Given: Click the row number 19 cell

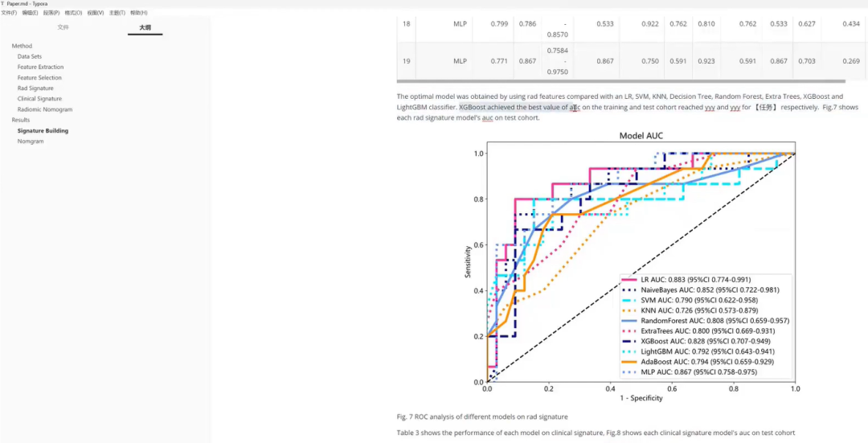Looking at the screenshot, I should 407,61.
